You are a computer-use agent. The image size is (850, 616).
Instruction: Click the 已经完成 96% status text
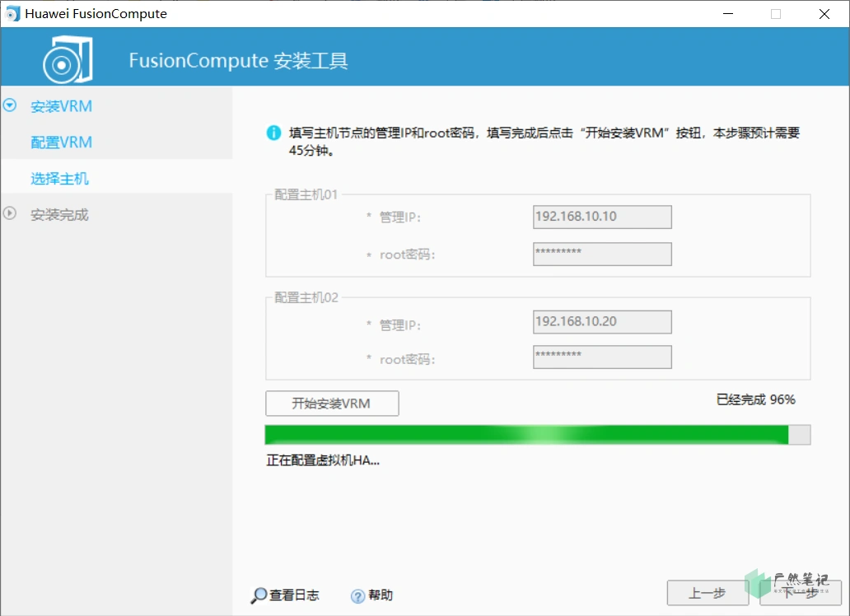point(755,399)
